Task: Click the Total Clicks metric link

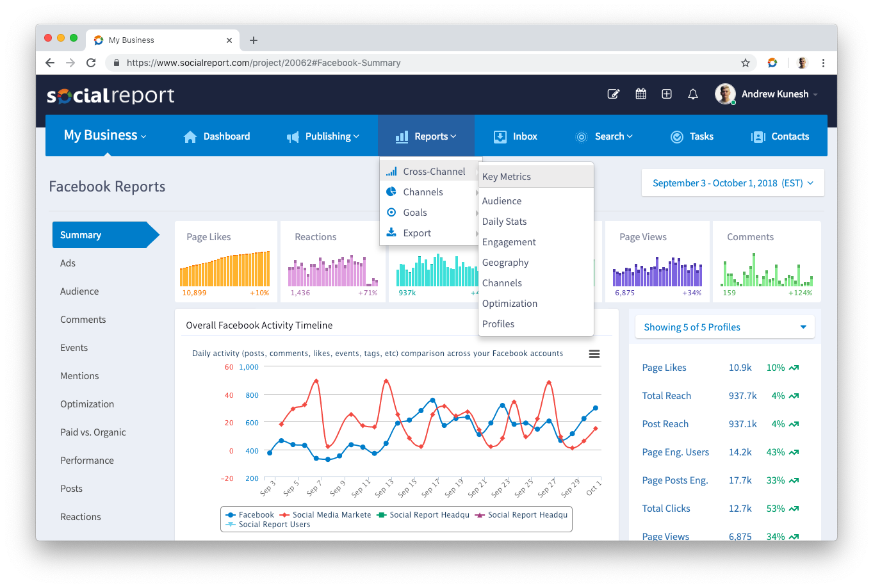Action: 666,509
